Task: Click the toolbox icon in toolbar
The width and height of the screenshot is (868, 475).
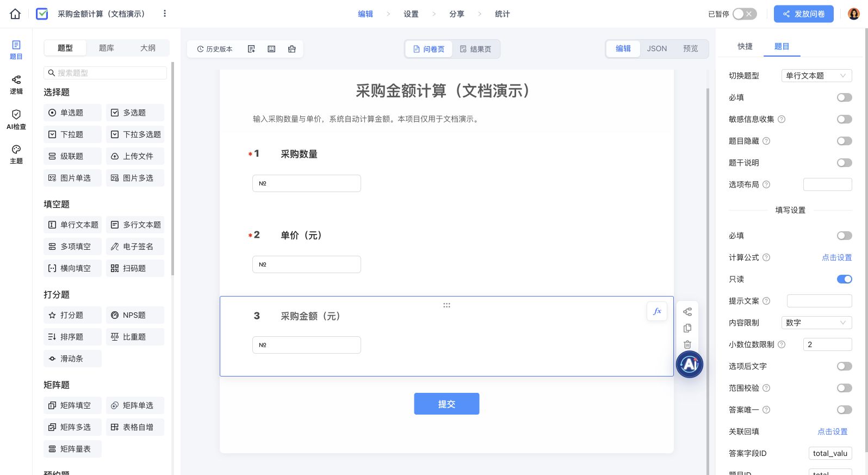Action: point(292,49)
